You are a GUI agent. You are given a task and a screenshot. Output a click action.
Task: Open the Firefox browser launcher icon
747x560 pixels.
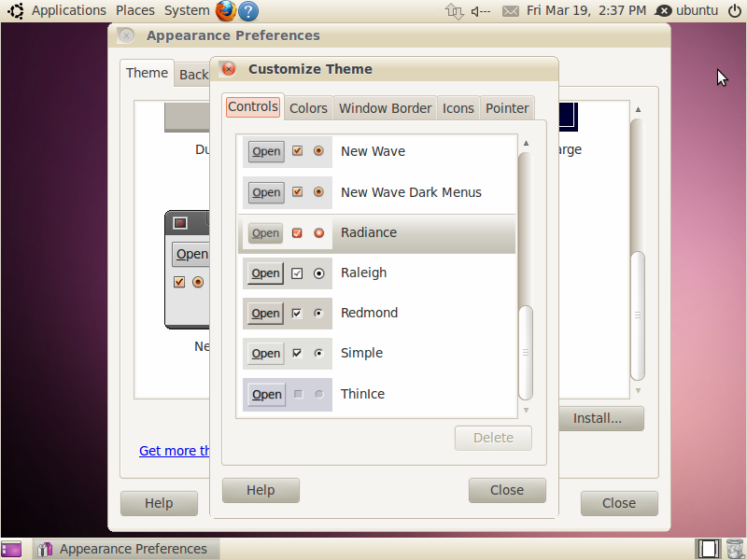coord(226,10)
